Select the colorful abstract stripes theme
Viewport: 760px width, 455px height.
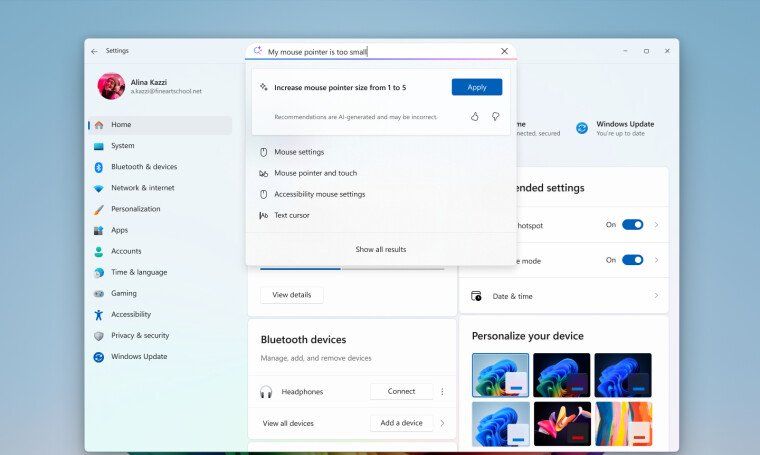click(623, 424)
